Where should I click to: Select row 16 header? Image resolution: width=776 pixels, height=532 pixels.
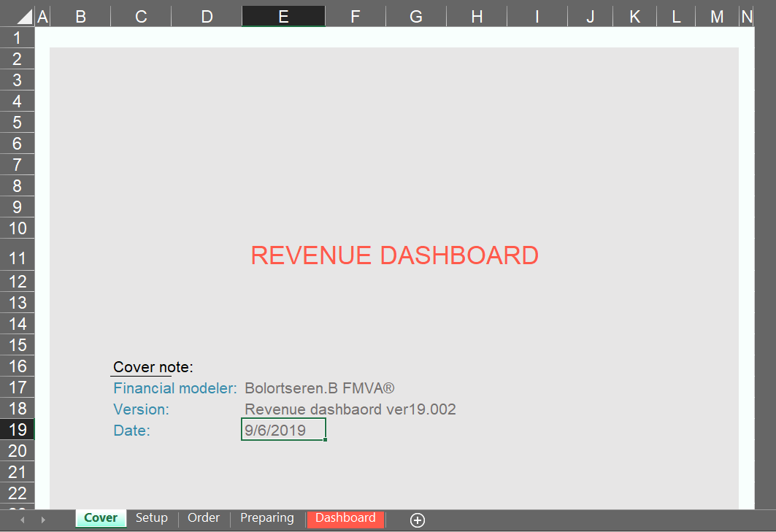point(18,366)
